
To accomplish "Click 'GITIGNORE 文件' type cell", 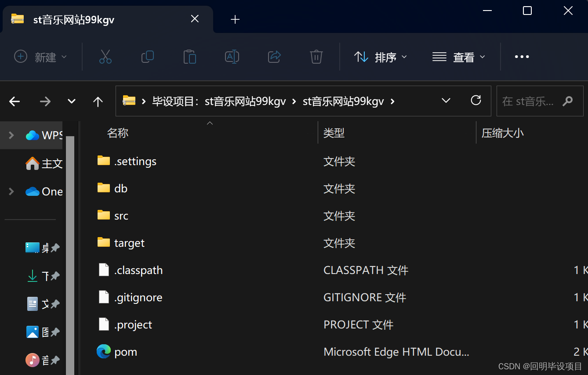I will [x=365, y=297].
